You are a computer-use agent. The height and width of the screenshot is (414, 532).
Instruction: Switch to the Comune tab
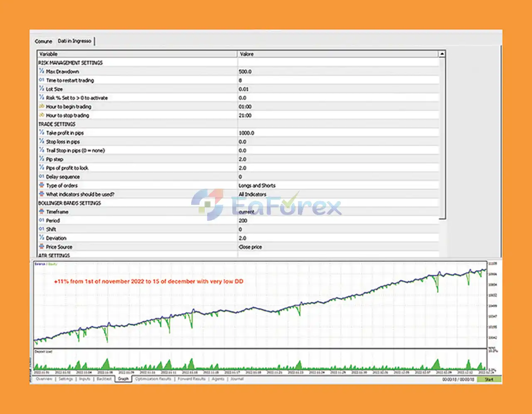coord(43,41)
